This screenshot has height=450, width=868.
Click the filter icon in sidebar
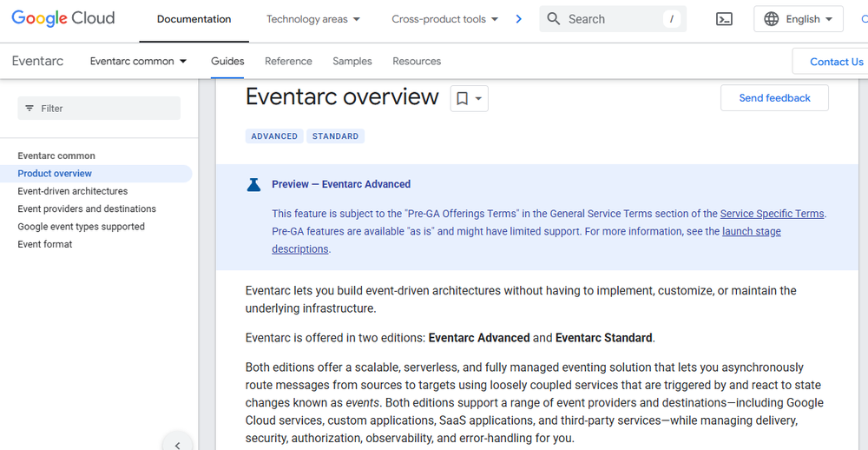point(30,109)
